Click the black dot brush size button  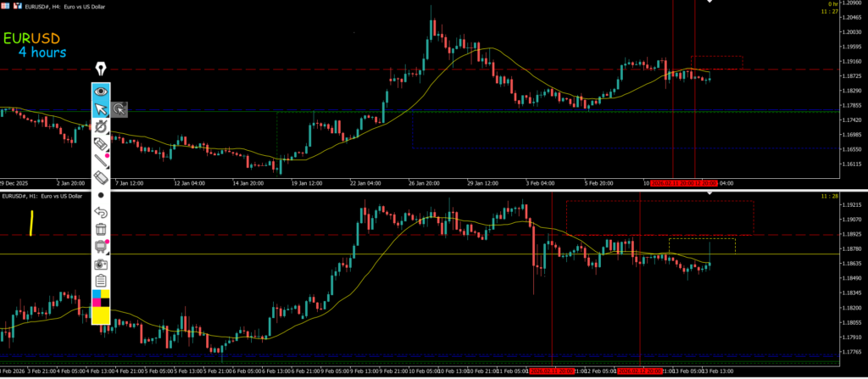pyautogui.click(x=101, y=195)
